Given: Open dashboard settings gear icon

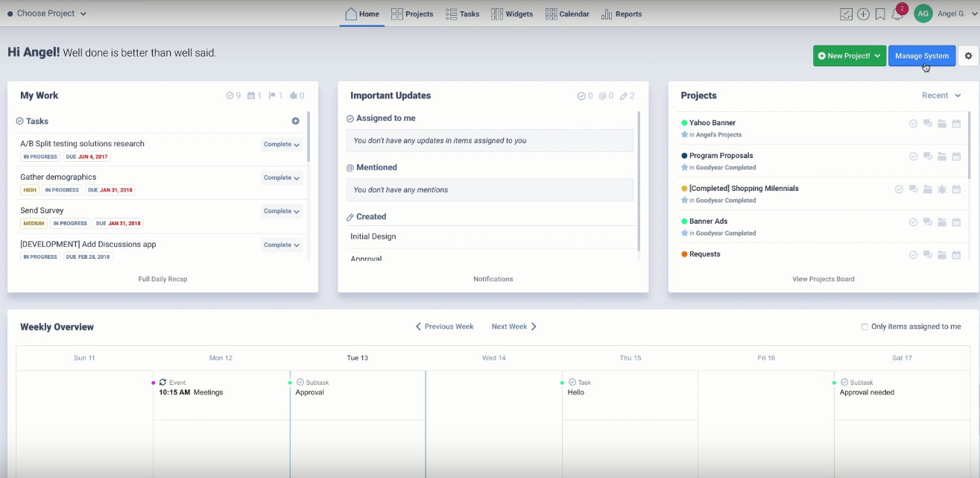Looking at the screenshot, I should coord(968,56).
